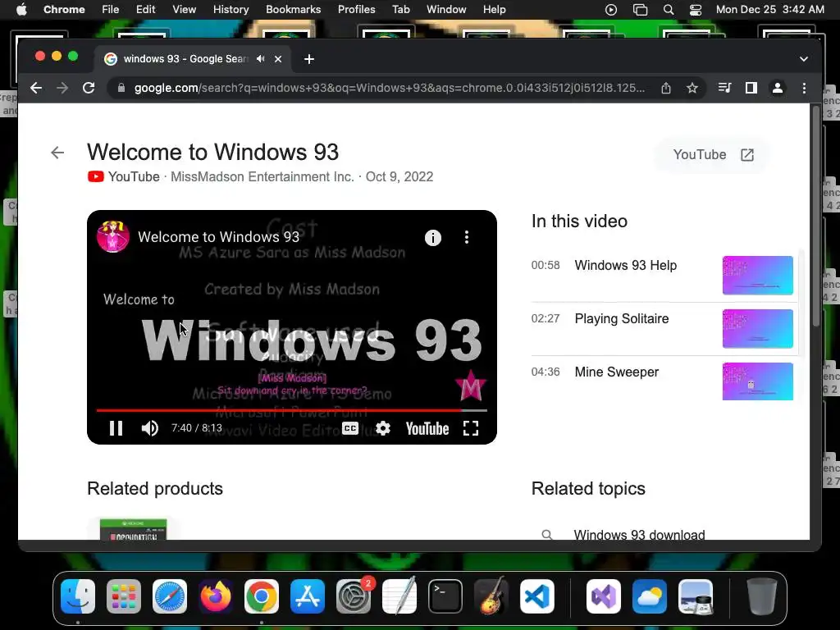View site info lock icon
Image resolution: width=840 pixels, height=630 pixels.
tap(121, 88)
